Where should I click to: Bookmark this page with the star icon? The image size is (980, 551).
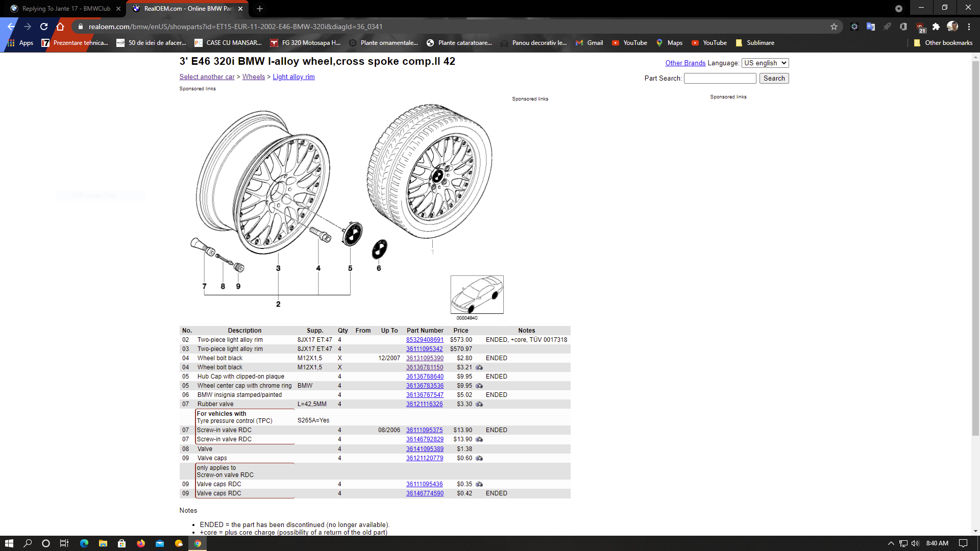[x=834, y=27]
